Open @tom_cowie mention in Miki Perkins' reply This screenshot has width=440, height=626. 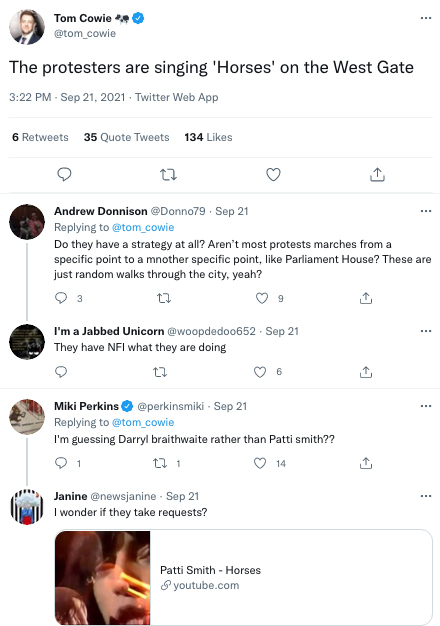pos(143,422)
